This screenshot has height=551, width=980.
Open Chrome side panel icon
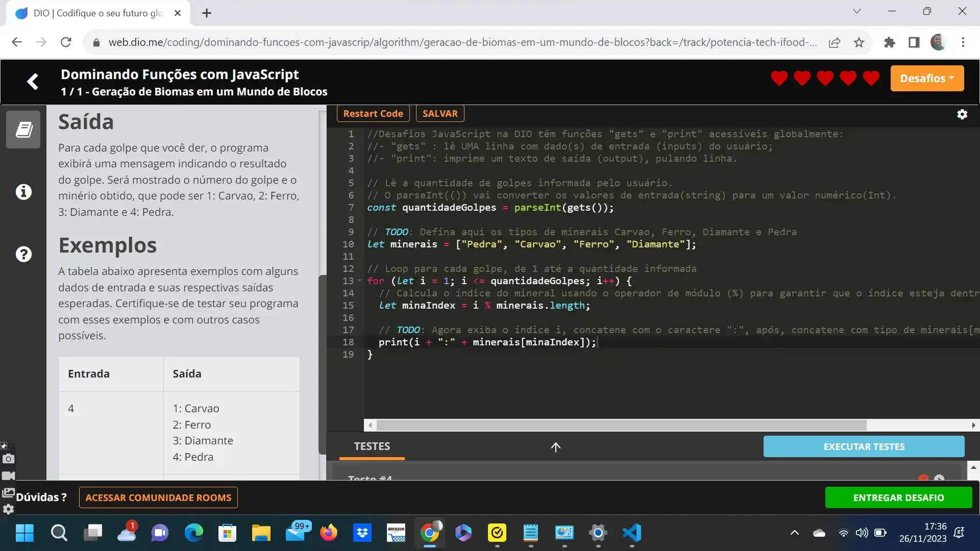914,42
